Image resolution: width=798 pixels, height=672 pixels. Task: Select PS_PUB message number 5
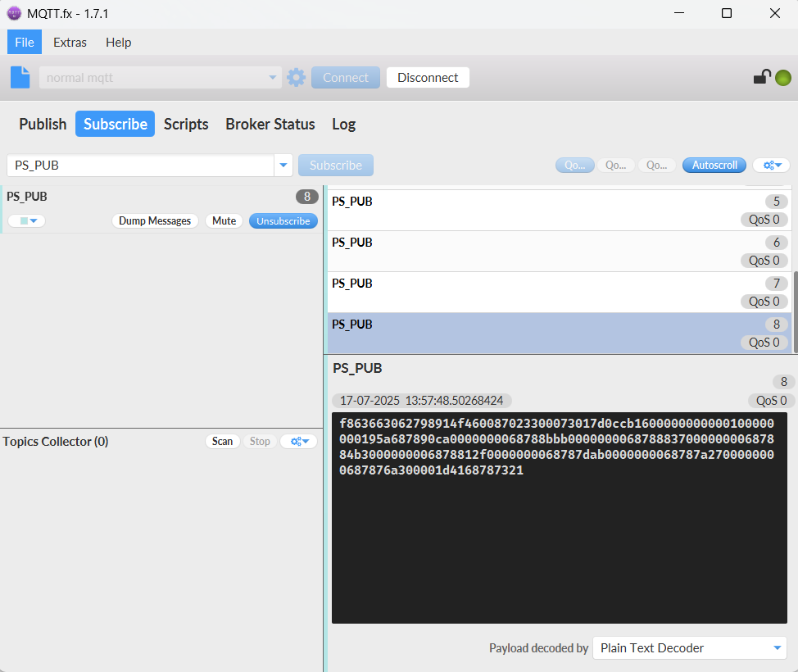click(560, 211)
